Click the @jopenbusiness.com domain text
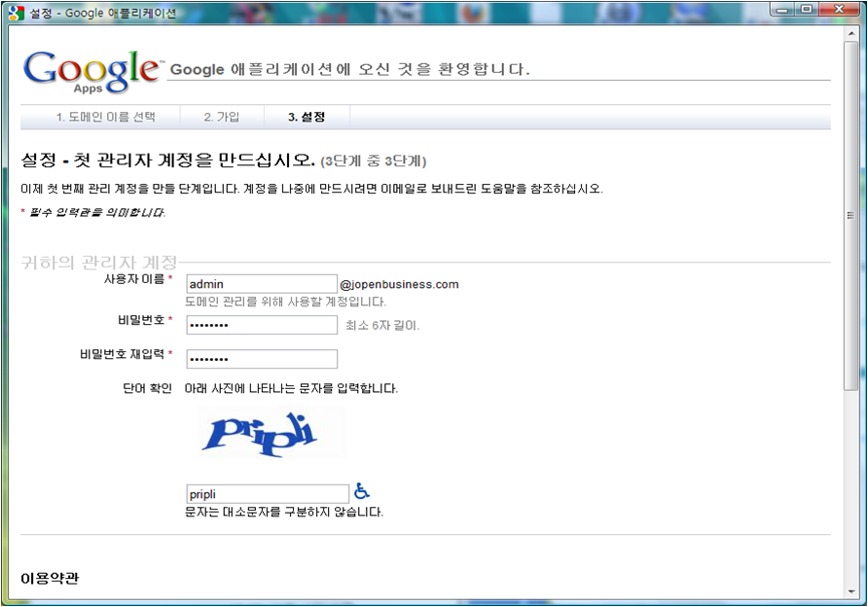 tap(399, 284)
